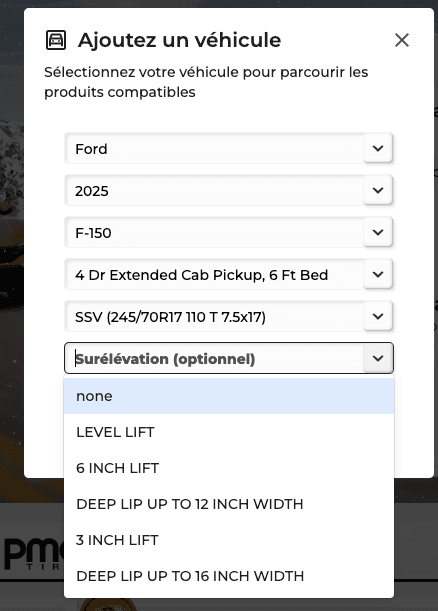Choose 6 INCH LIFT from the list
This screenshot has width=438, height=611.
point(229,468)
